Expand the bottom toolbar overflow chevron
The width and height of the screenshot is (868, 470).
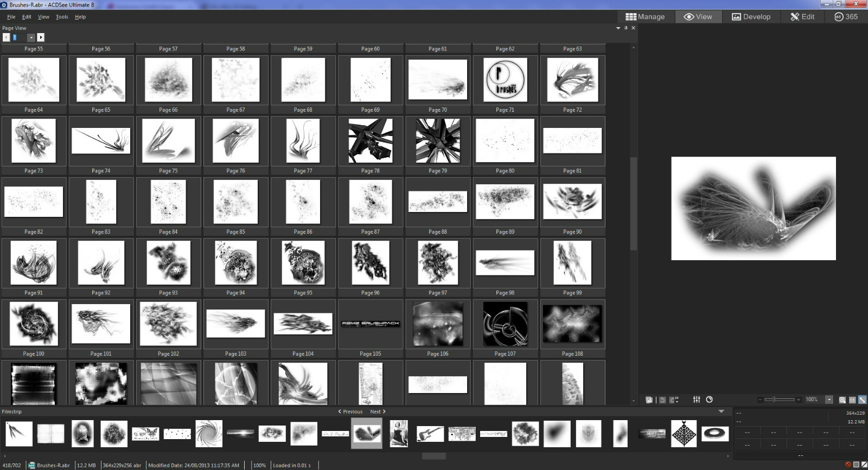[x=678, y=400]
